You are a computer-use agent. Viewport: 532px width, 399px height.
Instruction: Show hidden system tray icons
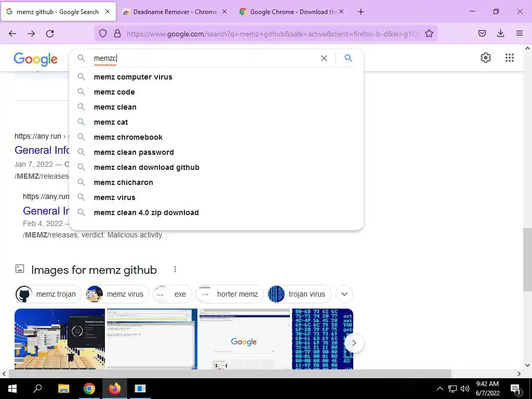click(x=440, y=389)
